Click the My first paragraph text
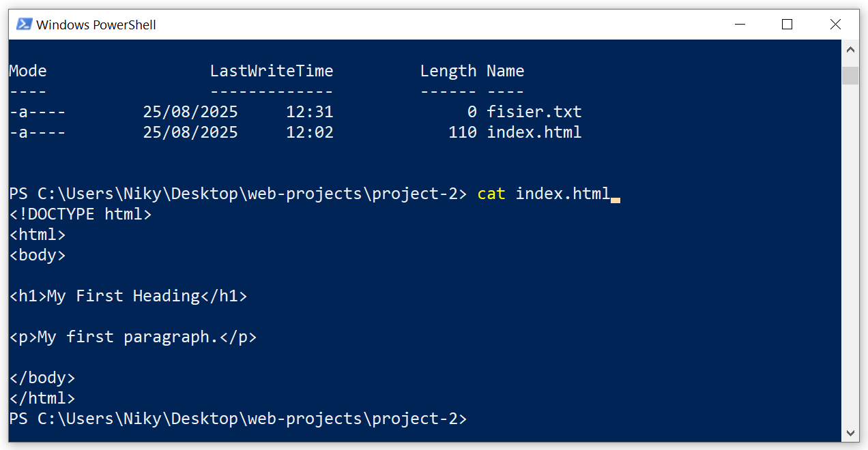This screenshot has height=450, width=868. pyautogui.click(x=134, y=336)
